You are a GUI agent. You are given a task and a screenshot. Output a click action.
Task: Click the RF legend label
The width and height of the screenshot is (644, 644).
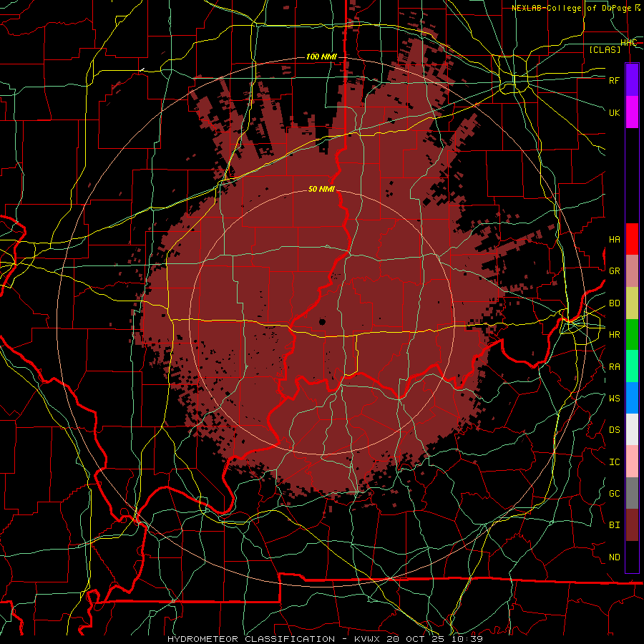click(615, 80)
